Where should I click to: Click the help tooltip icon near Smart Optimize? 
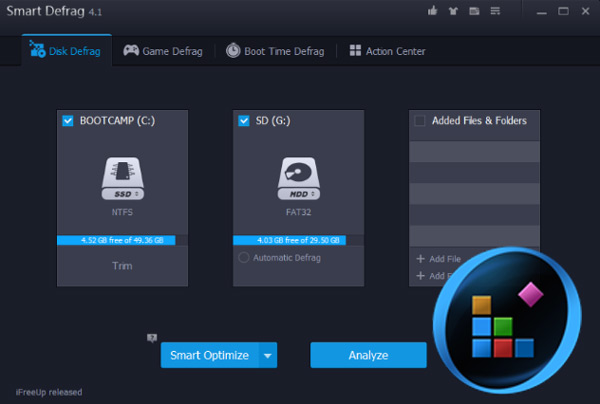[x=152, y=338]
